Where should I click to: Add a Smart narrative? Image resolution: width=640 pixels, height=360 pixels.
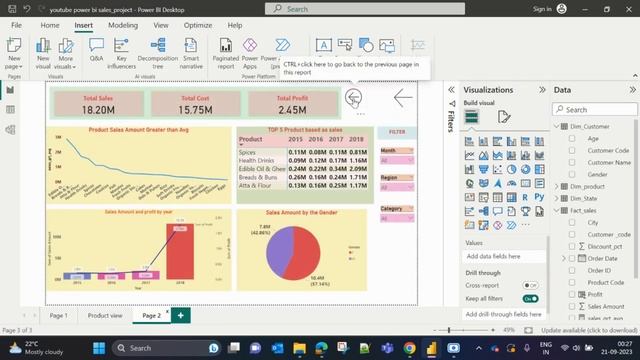pos(191,53)
